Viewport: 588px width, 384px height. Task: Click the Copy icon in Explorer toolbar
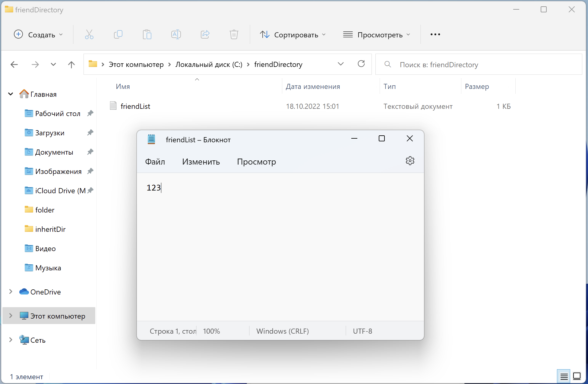tap(118, 35)
